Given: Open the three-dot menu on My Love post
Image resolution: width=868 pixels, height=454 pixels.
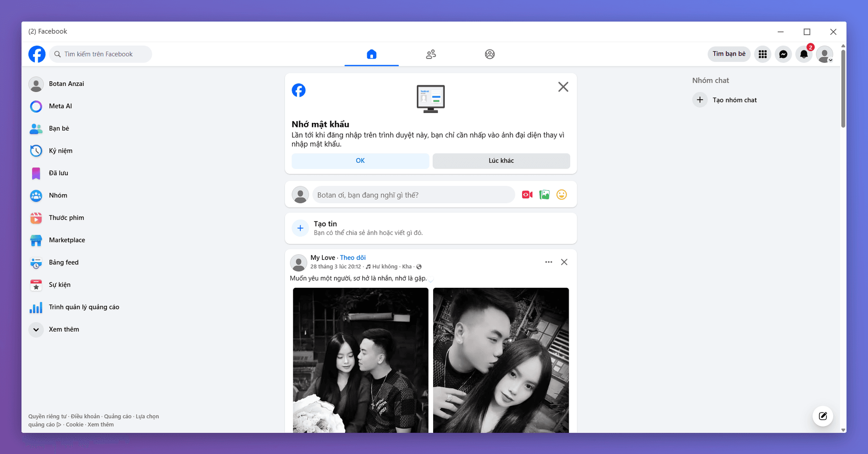Looking at the screenshot, I should pyautogui.click(x=548, y=262).
